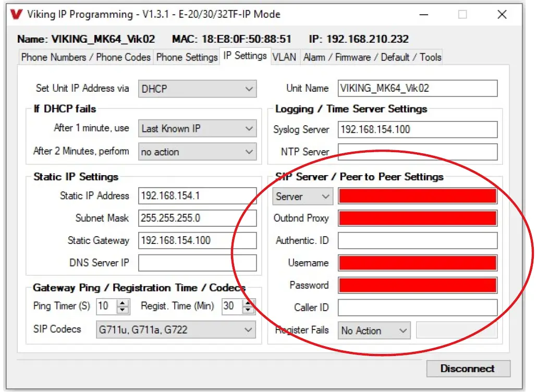Click the red Password field

point(418,285)
